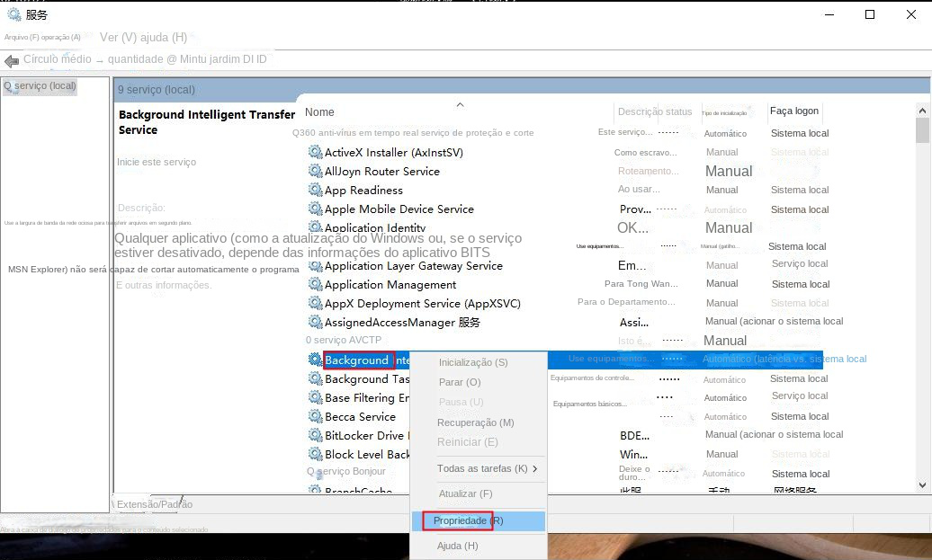The width and height of the screenshot is (932, 560).
Task: Click the Apple Mobile Device Service icon
Action: click(x=316, y=209)
